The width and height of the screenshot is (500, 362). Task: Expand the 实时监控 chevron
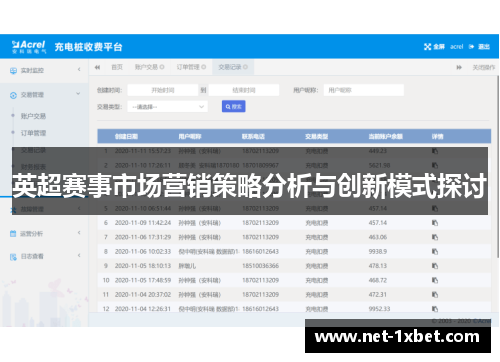(x=79, y=70)
